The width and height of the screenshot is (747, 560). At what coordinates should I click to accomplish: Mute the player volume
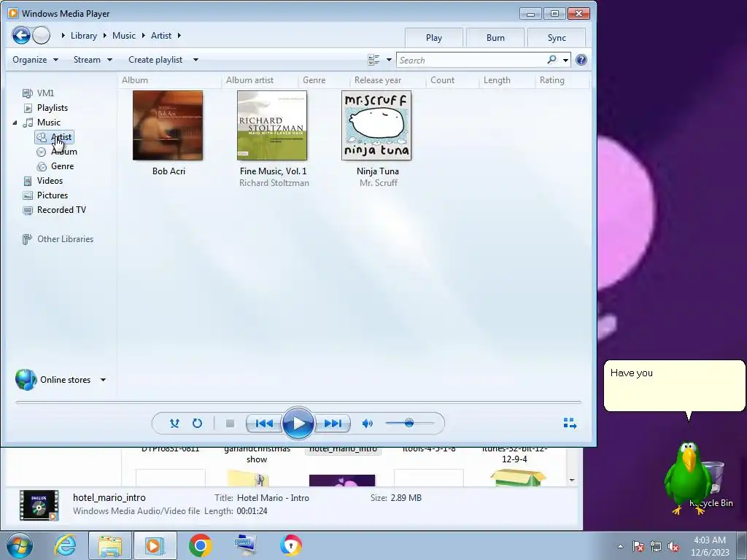coord(368,423)
